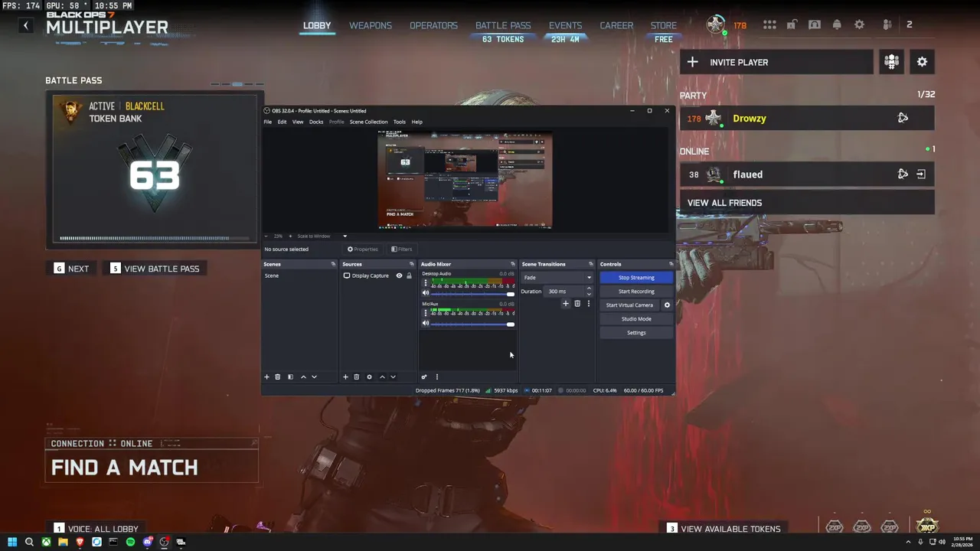980x551 pixels.
Task: Increase transition duration with up arrow
Action: (x=589, y=289)
